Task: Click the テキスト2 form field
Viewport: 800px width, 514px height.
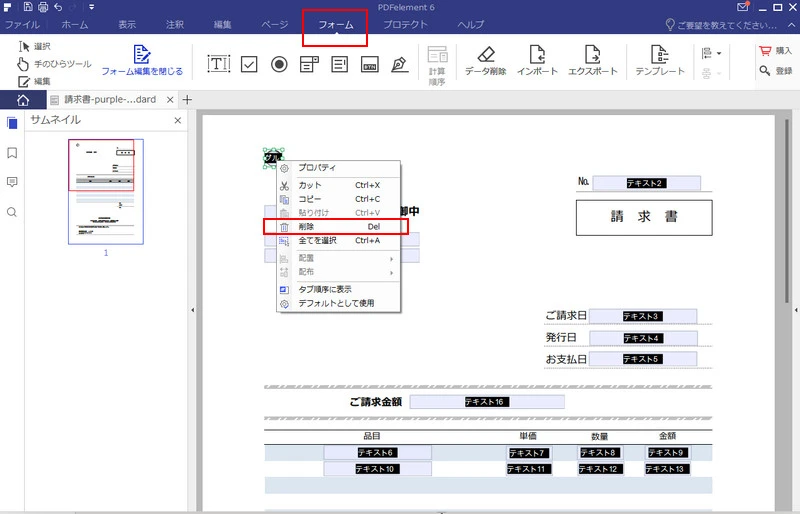Action: (x=646, y=183)
